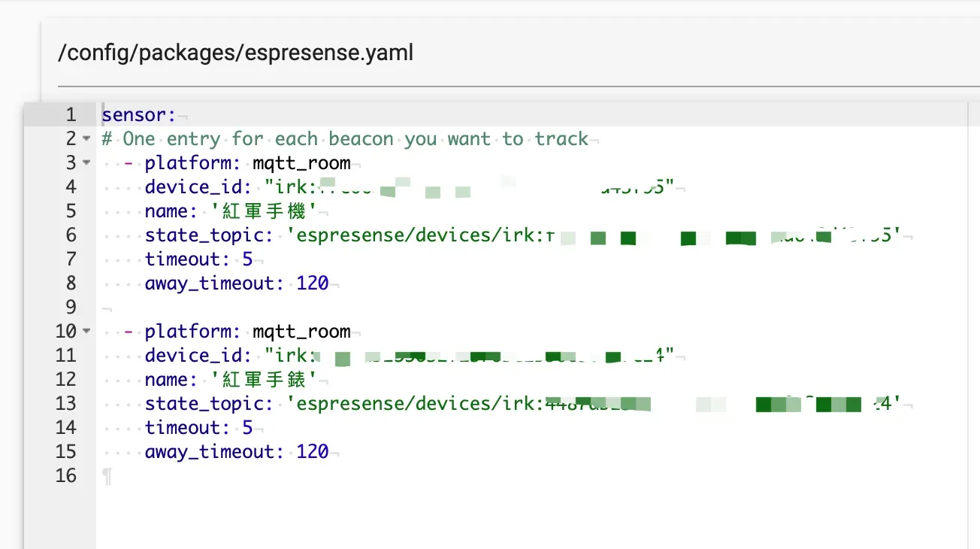Click the second away_timeout value 120
The height and width of the screenshot is (549, 980).
point(313,452)
